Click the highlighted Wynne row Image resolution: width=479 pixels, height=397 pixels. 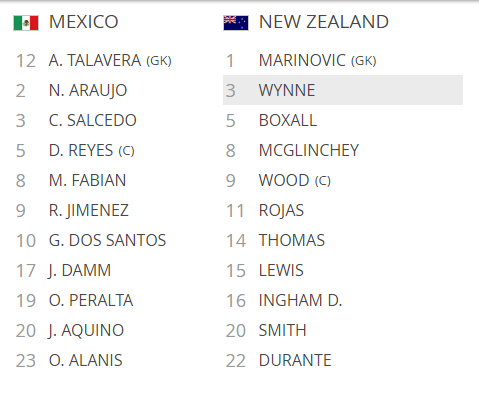(343, 90)
